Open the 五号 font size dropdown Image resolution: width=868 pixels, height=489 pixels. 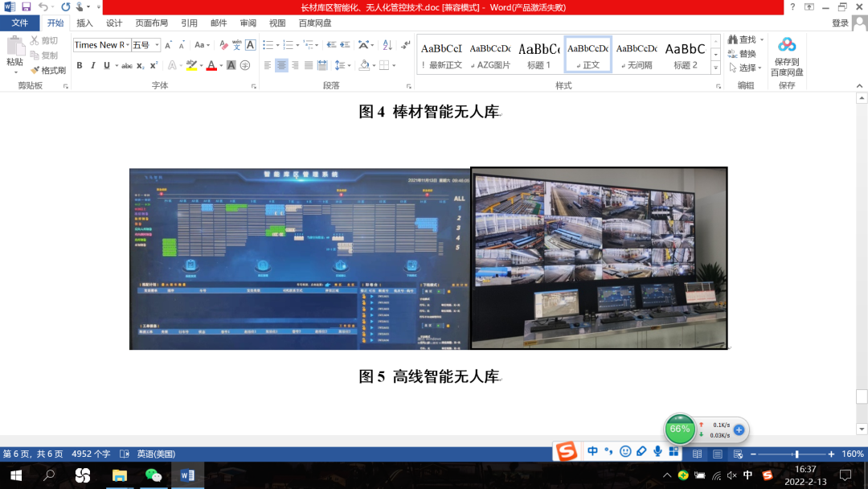coord(157,44)
